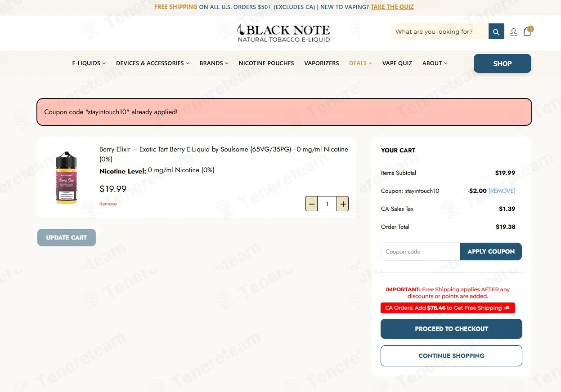Increase quantity with the plus button
The width and height of the screenshot is (561, 392).
pos(343,204)
